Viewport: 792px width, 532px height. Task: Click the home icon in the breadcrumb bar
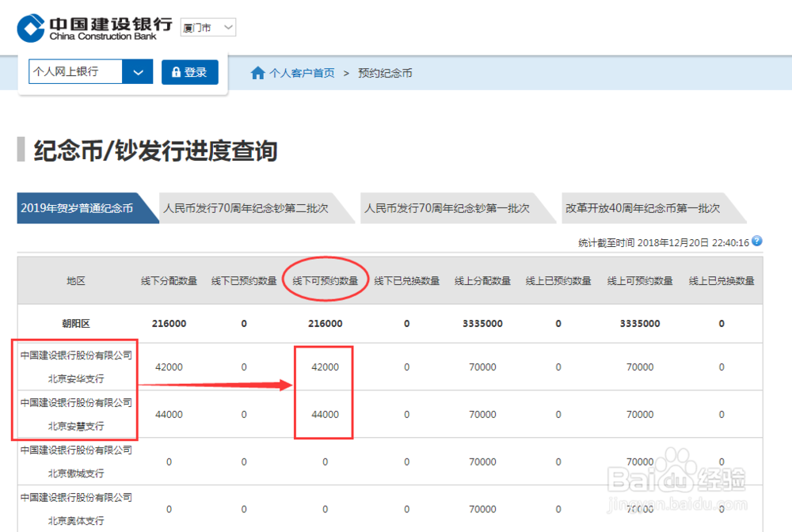click(257, 72)
